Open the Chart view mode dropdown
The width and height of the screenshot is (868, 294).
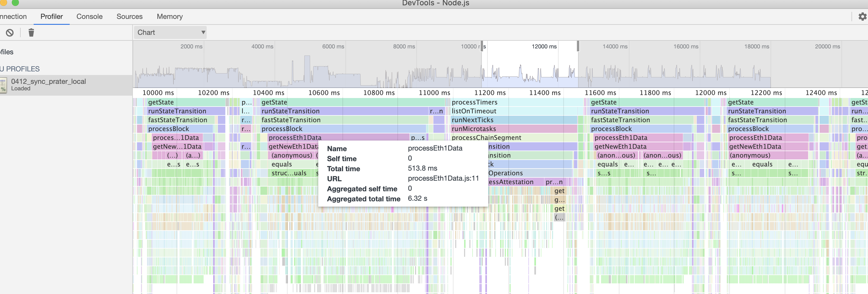pyautogui.click(x=170, y=32)
